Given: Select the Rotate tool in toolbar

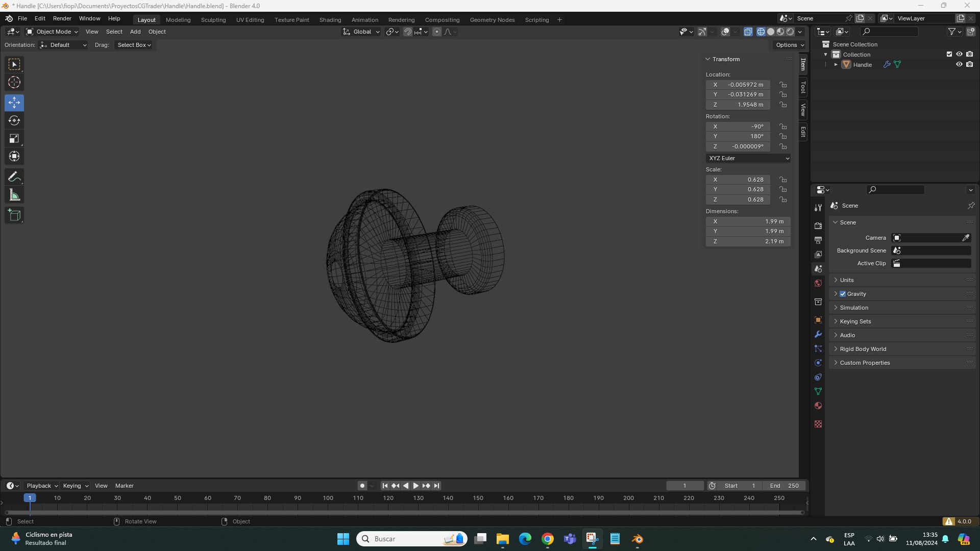Looking at the screenshot, I should click(x=14, y=121).
